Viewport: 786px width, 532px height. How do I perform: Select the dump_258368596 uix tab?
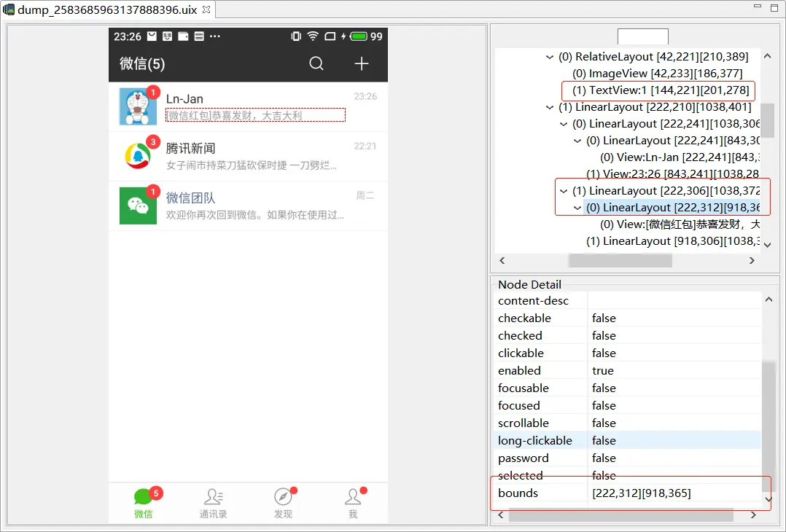(107, 9)
